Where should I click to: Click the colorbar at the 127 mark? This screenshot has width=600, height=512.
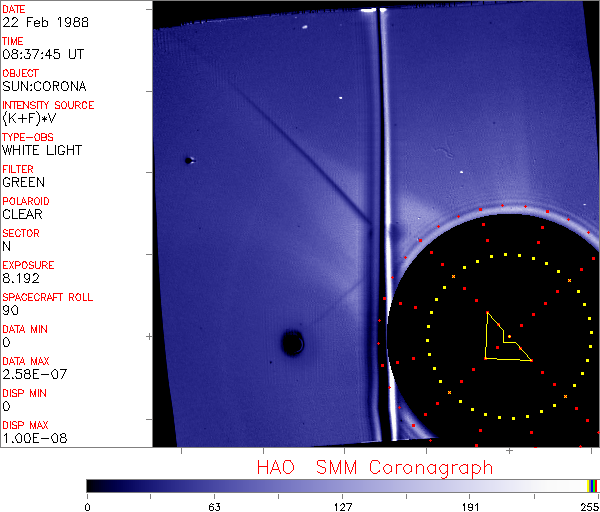pyautogui.click(x=342, y=485)
